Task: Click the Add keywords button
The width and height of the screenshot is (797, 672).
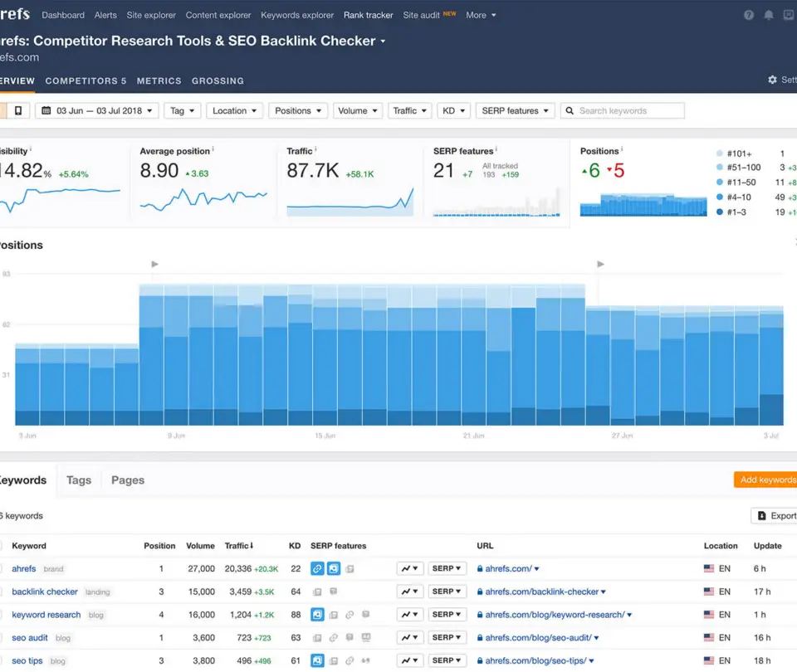Action: point(765,480)
